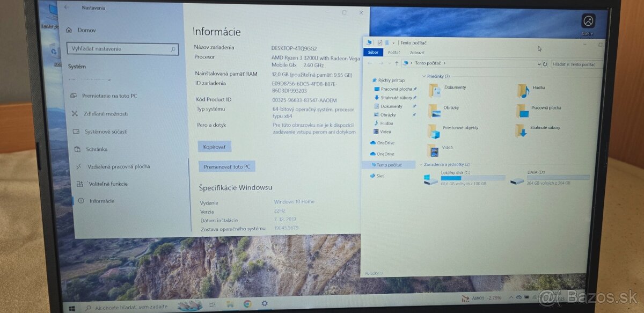Viewport: 644px width, 313px height.
Task: Open the Súbor tab in File Explorer
Action: pos(373,53)
